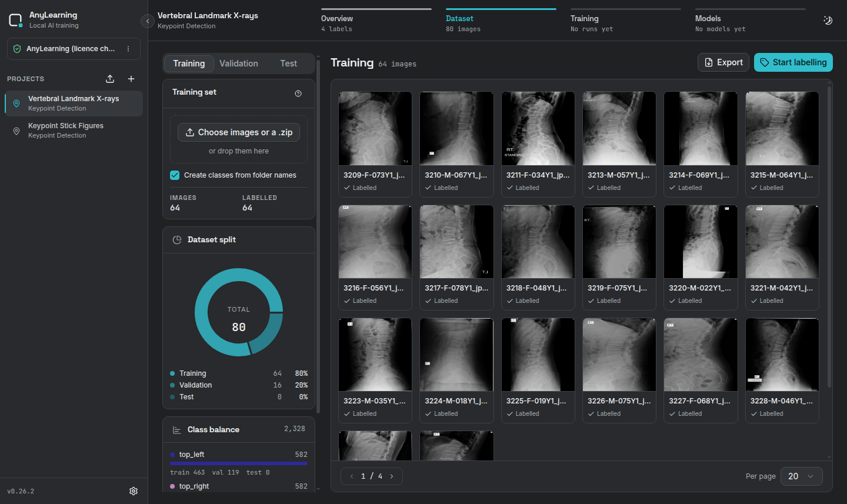This screenshot has height=504, width=847.
Task: Click the top_right pink color dot
Action: pyautogui.click(x=172, y=486)
